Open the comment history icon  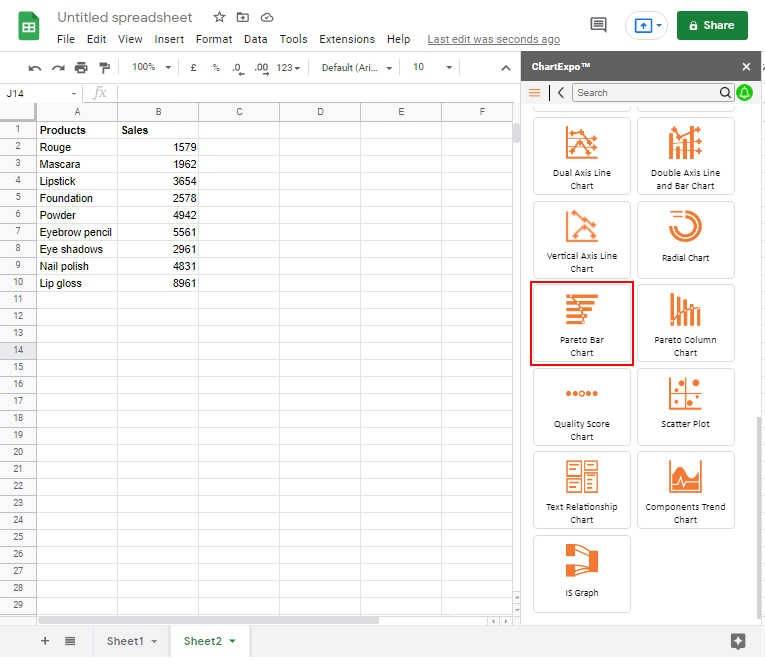[x=598, y=25]
